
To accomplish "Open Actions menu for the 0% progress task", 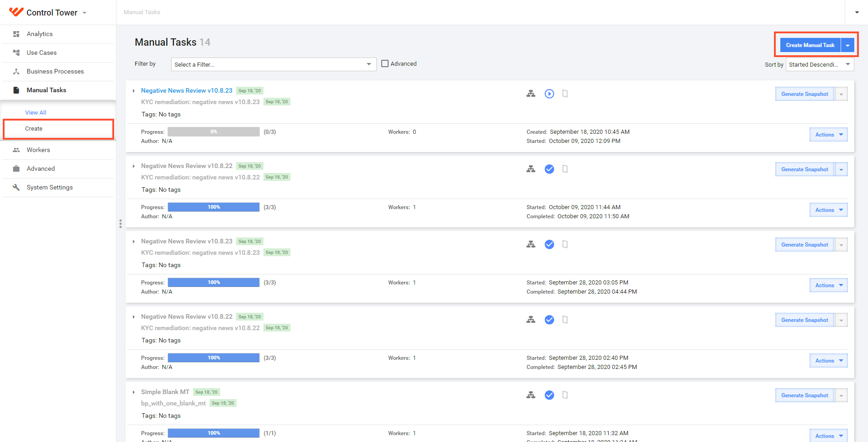I will point(828,135).
